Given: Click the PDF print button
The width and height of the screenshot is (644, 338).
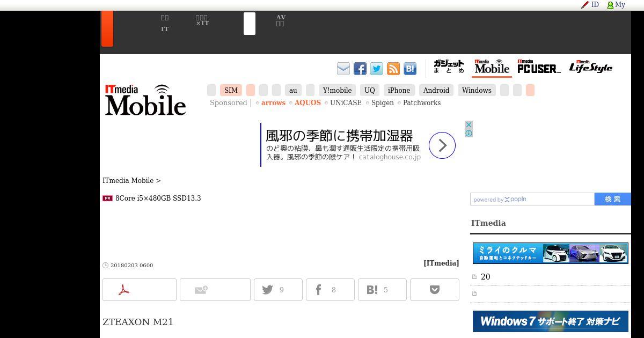Looking at the screenshot, I should pyautogui.click(x=140, y=290).
